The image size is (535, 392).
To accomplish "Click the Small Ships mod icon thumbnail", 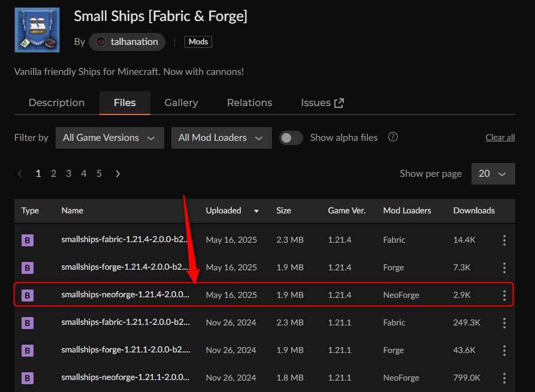I will tap(37, 29).
